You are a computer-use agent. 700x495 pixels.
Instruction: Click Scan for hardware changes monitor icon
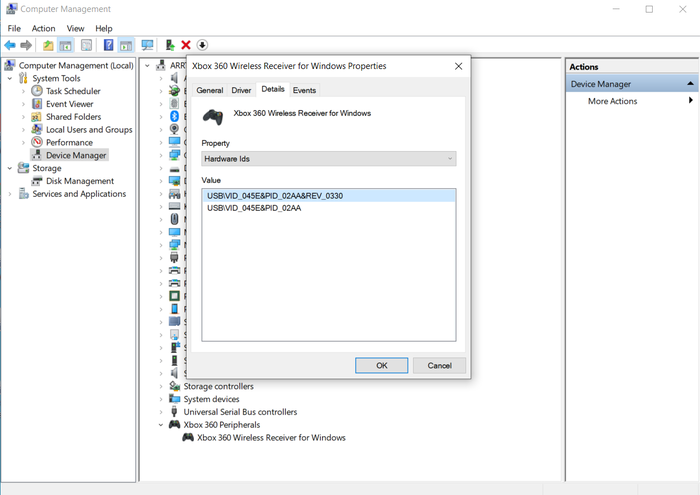(147, 45)
